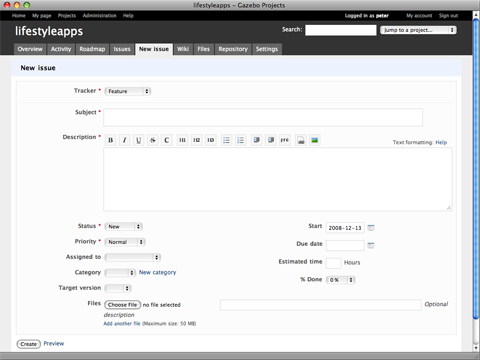
Task: Apply bold formatting in description toolbar
Action: coord(111,140)
